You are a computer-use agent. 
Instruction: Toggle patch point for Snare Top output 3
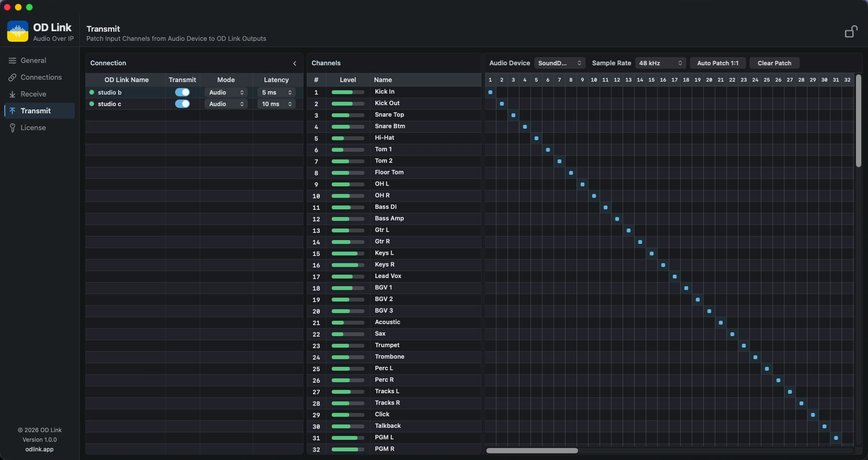click(x=513, y=115)
